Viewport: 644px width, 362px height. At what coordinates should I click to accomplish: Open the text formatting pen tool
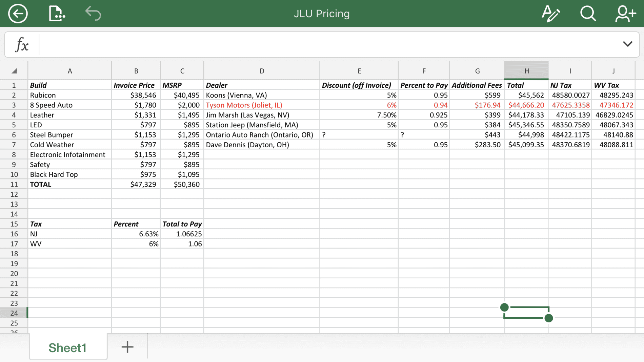551,14
